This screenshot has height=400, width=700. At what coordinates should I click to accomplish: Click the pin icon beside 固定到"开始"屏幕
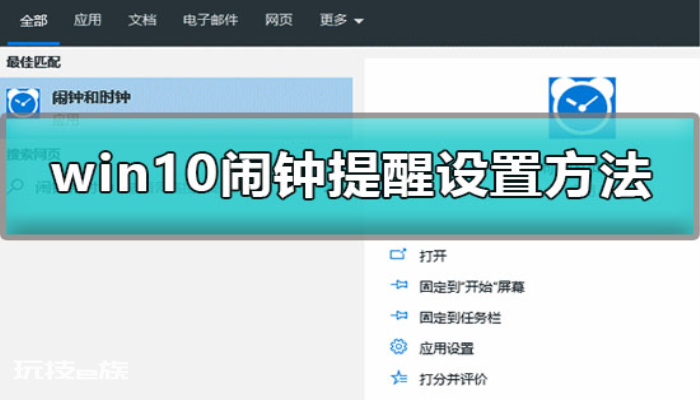(399, 285)
